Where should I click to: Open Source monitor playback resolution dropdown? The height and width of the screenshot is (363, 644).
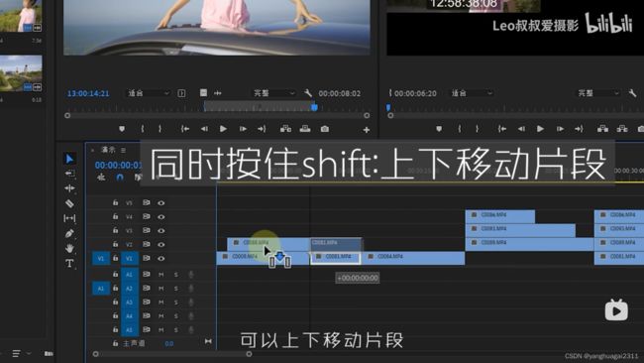coord(273,93)
